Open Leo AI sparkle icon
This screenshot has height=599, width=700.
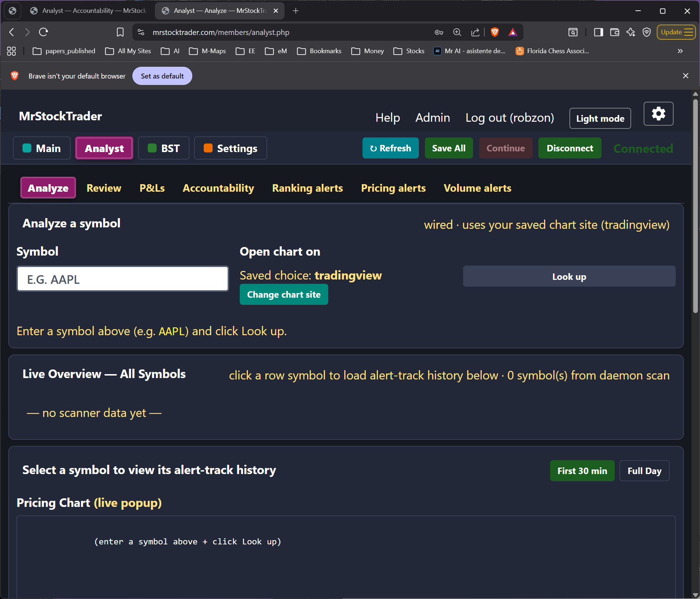coord(630,32)
